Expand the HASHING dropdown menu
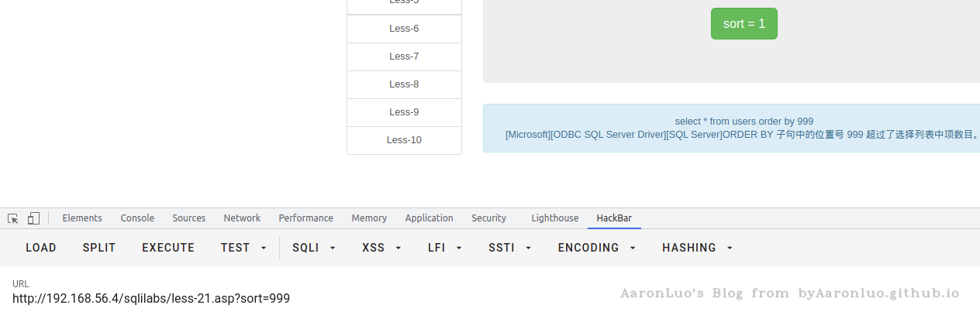This screenshot has height=312, width=980. click(697, 248)
